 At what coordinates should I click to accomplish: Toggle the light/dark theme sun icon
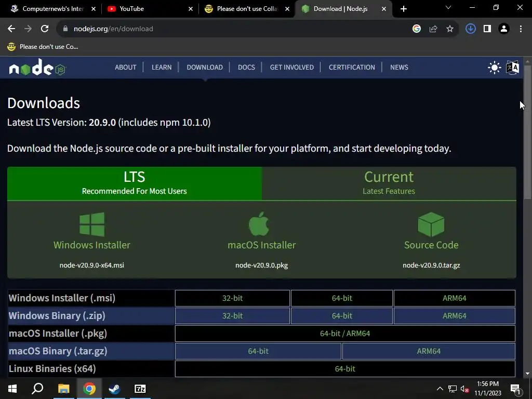click(495, 67)
